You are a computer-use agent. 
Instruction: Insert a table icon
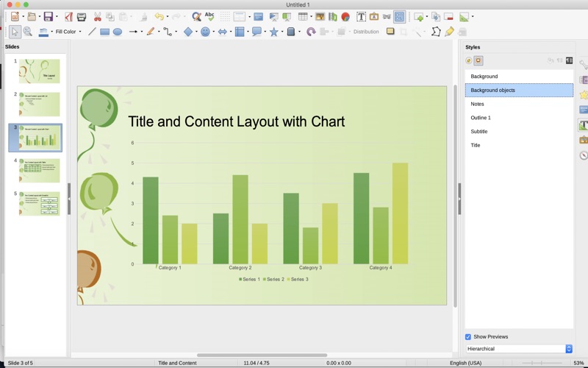[303, 16]
